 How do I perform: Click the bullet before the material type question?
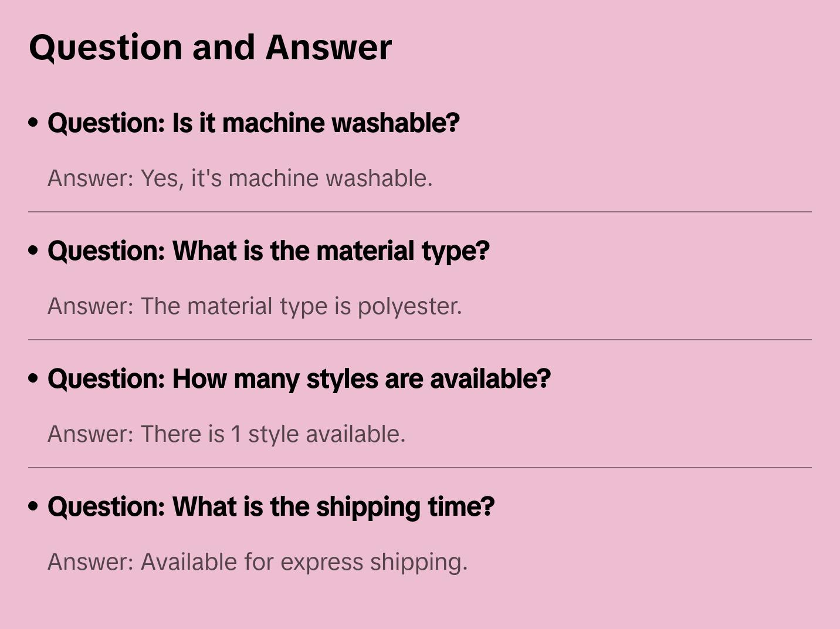(x=33, y=251)
